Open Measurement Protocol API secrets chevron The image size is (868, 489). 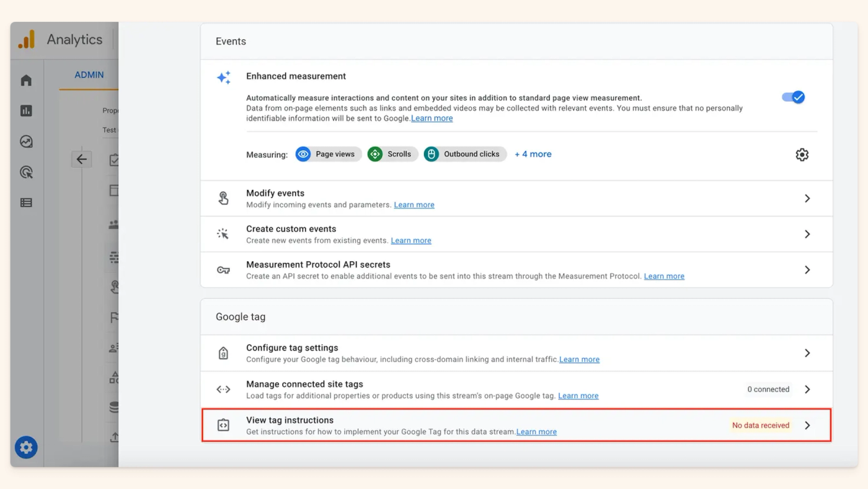(807, 270)
